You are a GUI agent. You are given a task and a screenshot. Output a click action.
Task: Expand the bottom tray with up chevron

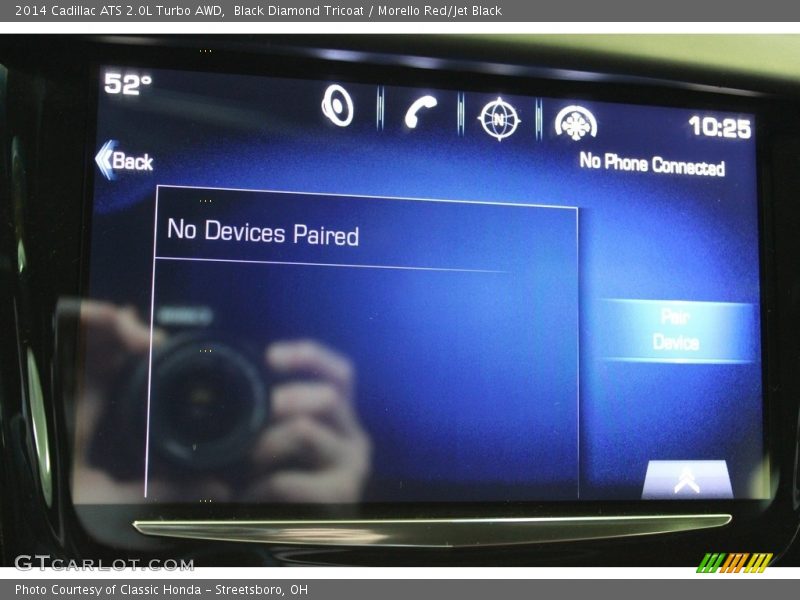[687, 480]
